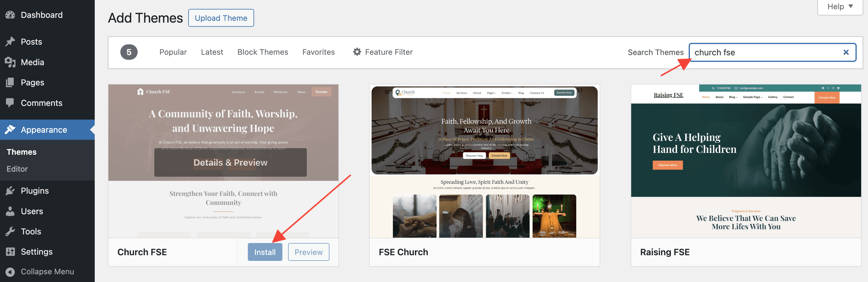Clear the theme search with the X
This screenshot has width=868, height=282.
pos(846,52)
